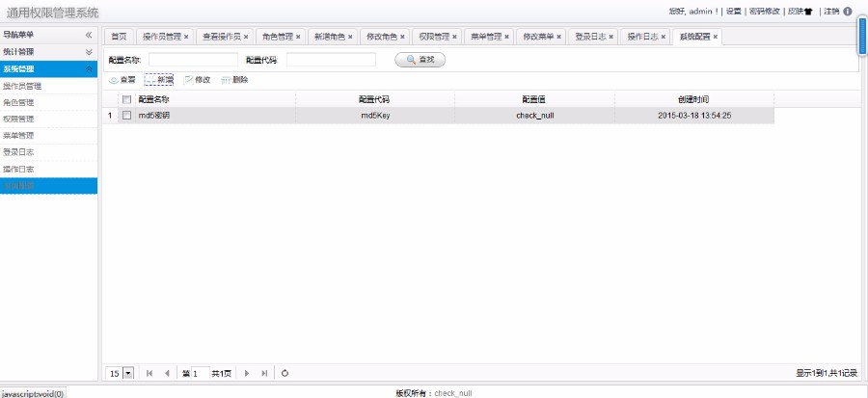Image resolution: width=868 pixels, height=398 pixels.
Task: Click the 查找 search button
Action: (x=420, y=60)
